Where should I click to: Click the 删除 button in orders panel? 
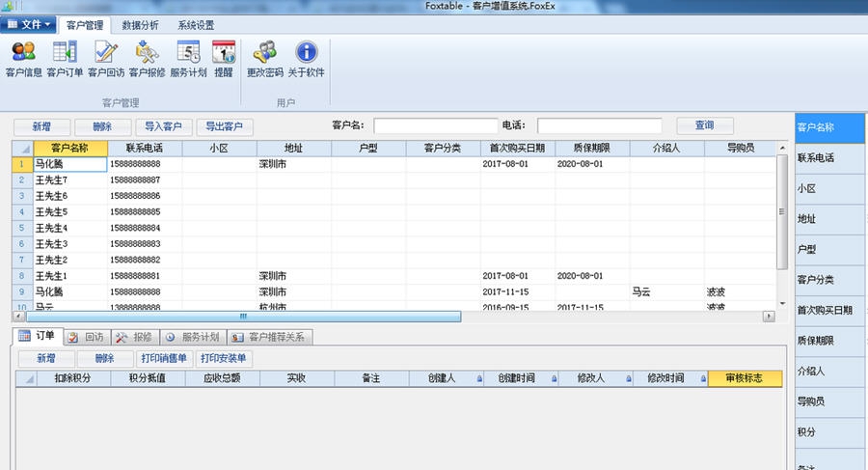click(104, 359)
